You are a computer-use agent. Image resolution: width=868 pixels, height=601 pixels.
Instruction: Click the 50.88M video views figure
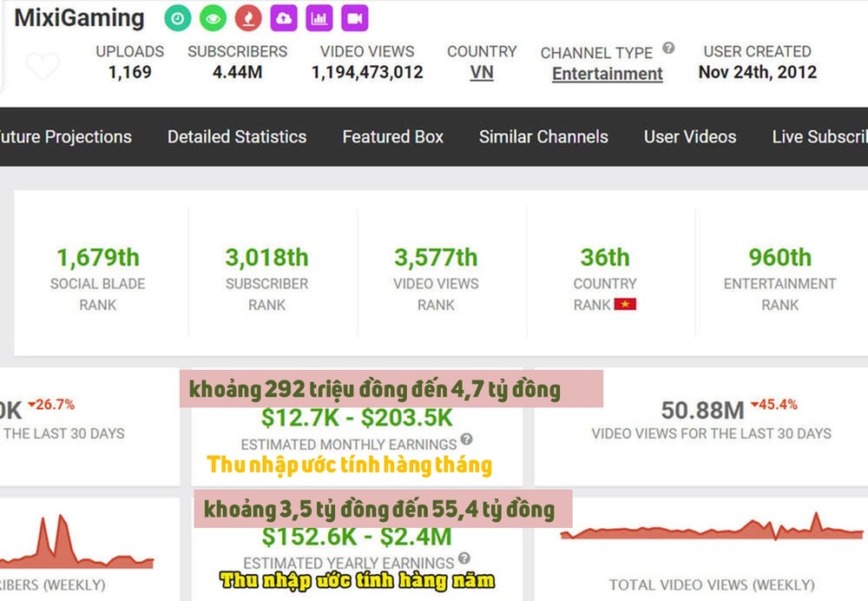(702, 411)
